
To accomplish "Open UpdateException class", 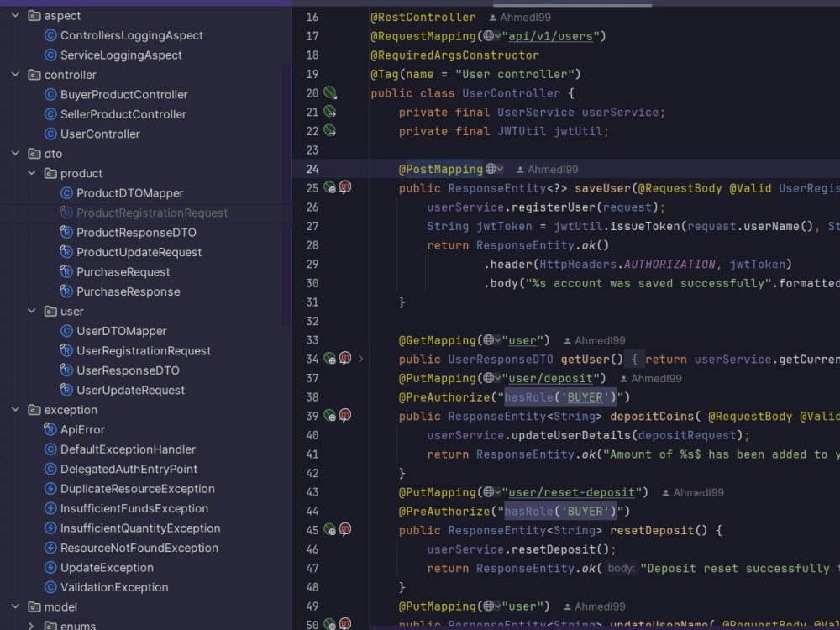I will pos(107,567).
